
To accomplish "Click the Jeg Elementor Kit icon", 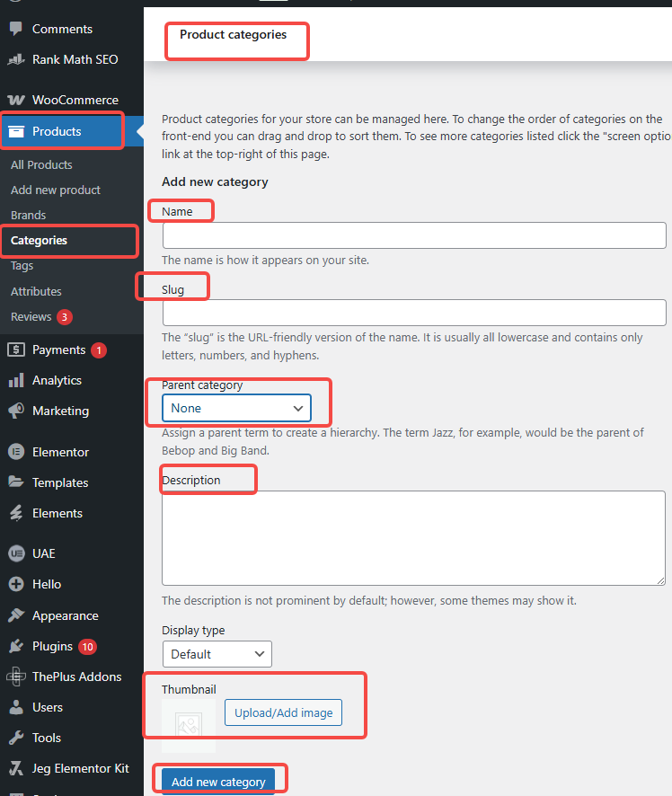I will pyautogui.click(x=16, y=768).
